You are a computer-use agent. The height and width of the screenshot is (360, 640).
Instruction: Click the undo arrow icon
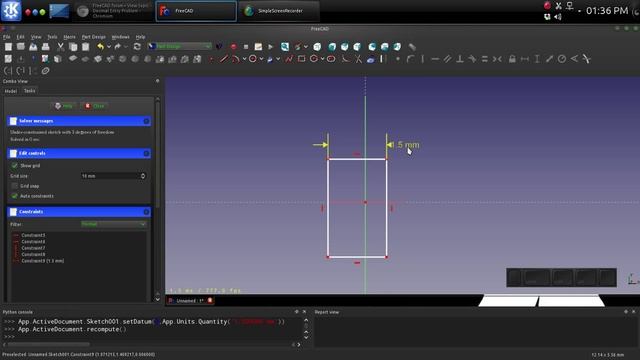point(100,47)
